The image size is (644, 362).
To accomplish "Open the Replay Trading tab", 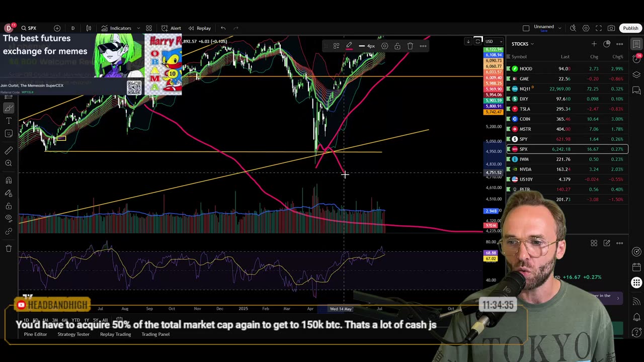I will pos(115,334).
